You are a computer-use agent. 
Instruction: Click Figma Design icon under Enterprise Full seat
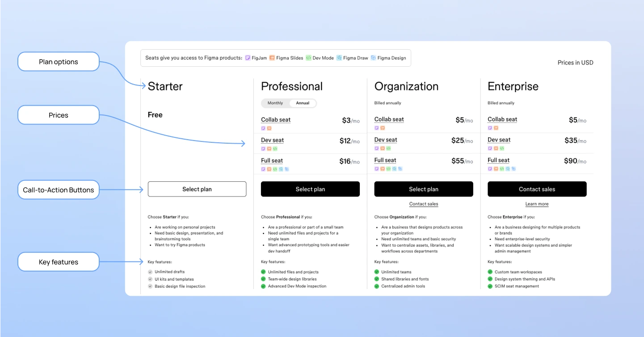[x=513, y=169]
